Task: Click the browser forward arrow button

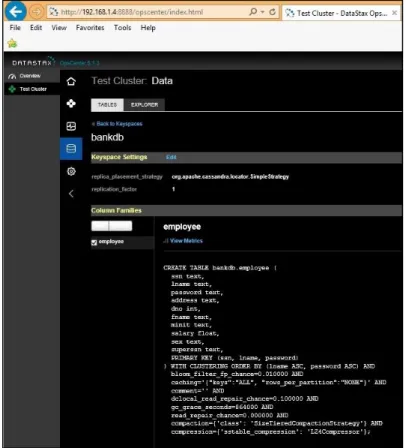Action: [x=36, y=12]
